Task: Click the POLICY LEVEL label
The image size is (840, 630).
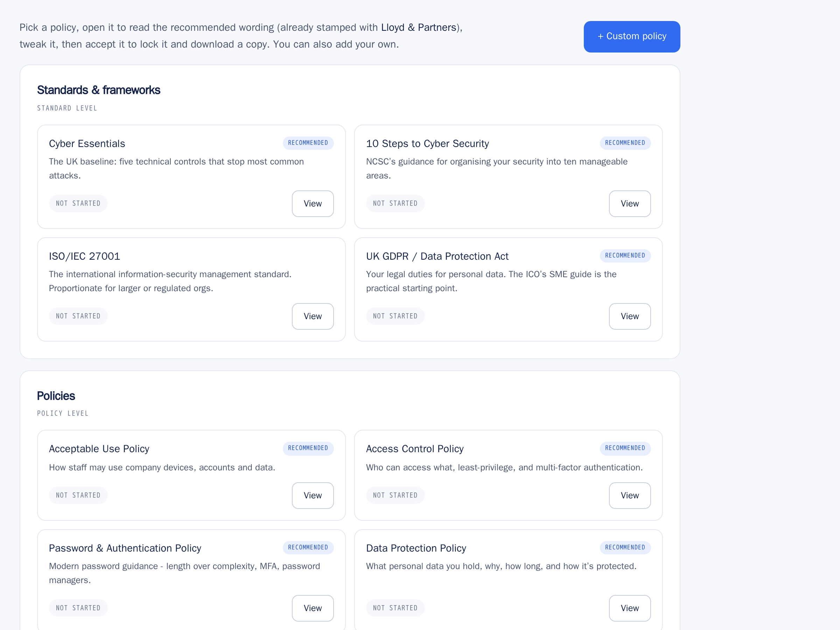Action: [63, 414]
